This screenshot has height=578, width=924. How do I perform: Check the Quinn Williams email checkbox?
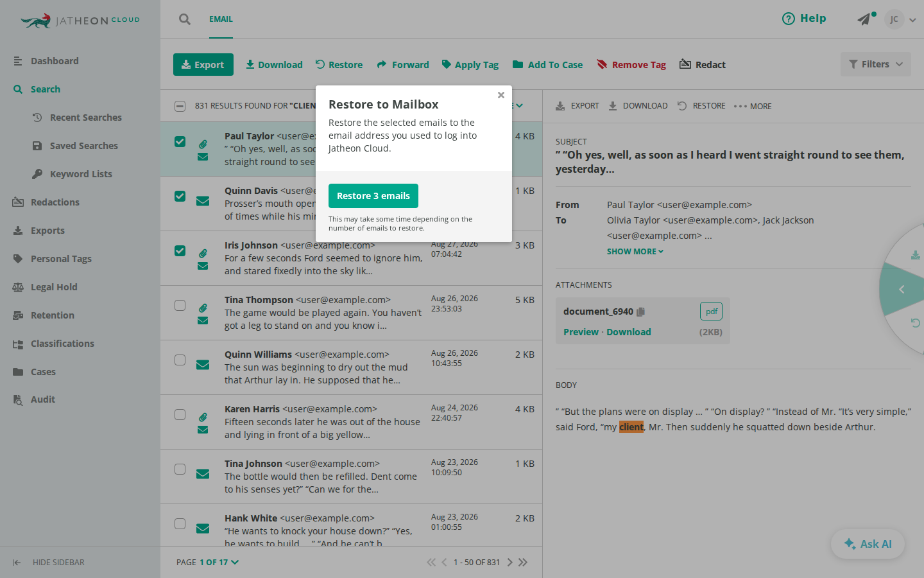point(180,360)
